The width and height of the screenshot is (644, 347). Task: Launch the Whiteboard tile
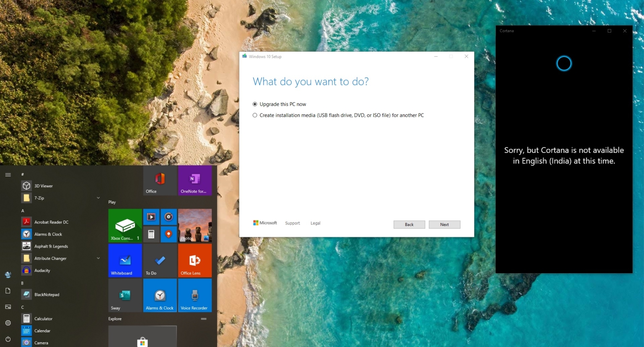125,260
